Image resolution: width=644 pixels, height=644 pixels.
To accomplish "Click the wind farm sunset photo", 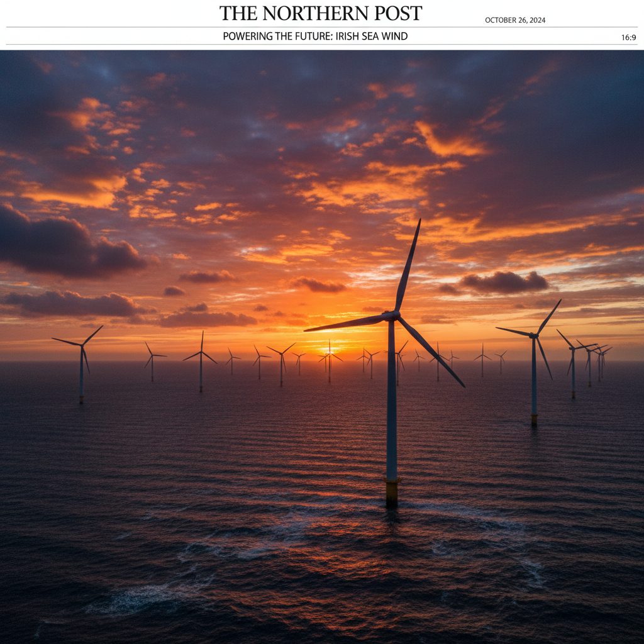I will [x=322, y=347].
